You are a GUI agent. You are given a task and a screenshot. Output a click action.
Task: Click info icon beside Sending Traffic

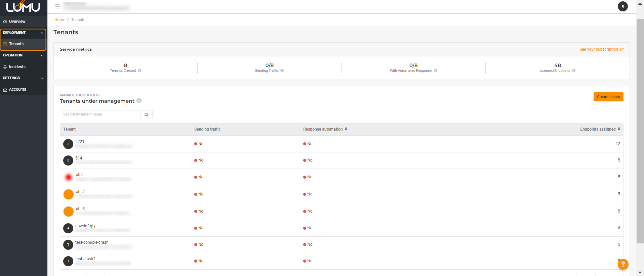[x=282, y=71]
